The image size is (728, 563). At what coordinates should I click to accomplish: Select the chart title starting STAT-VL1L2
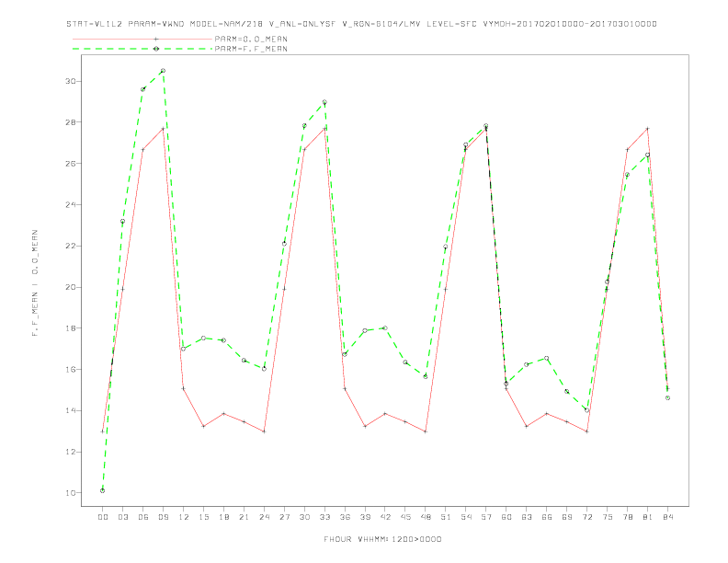(361, 24)
